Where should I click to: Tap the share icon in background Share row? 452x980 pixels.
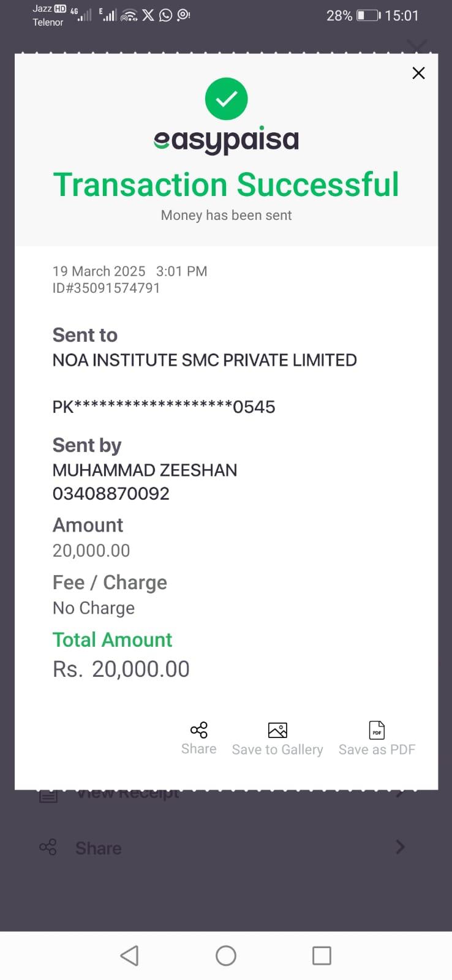[48, 848]
